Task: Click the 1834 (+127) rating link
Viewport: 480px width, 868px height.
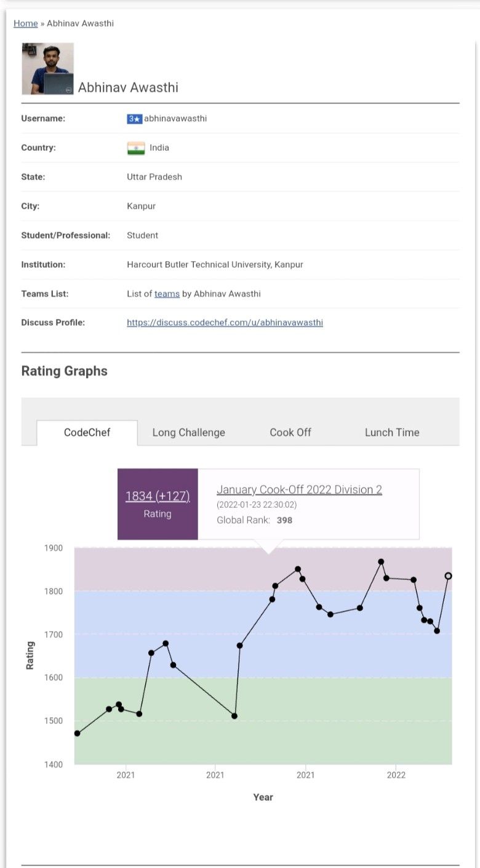Action: [158, 496]
